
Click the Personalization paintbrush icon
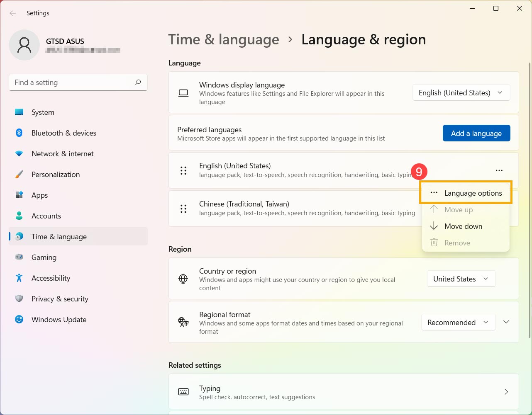click(x=19, y=175)
